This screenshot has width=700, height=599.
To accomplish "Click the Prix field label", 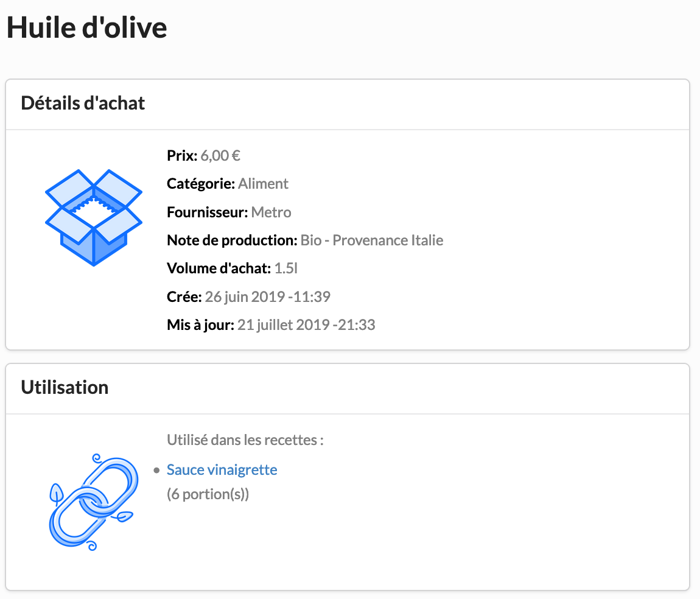I will click(x=182, y=156).
